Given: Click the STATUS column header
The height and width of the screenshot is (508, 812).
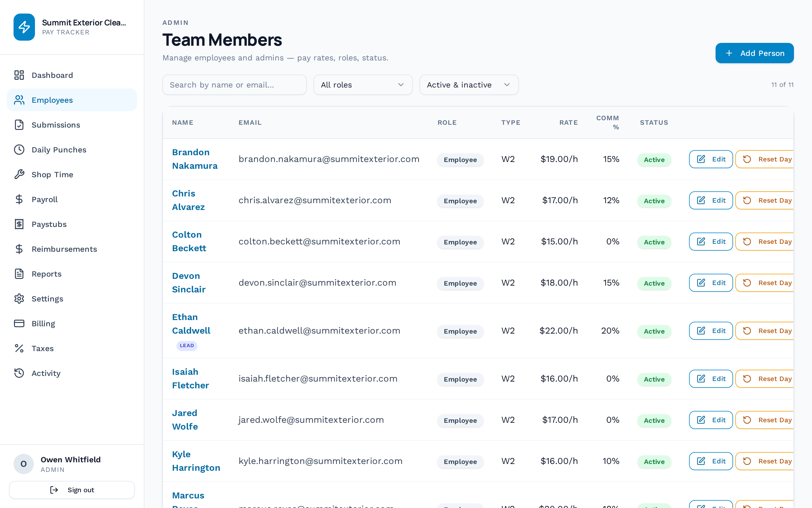Looking at the screenshot, I should pyautogui.click(x=654, y=123).
